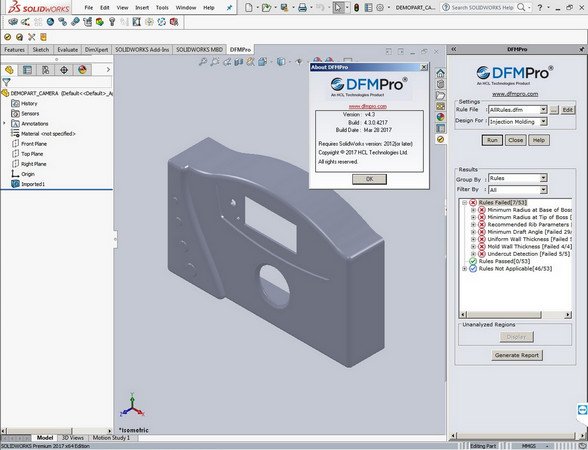Open the Options gear icon
Screen dimensions: 588x450
380,8
